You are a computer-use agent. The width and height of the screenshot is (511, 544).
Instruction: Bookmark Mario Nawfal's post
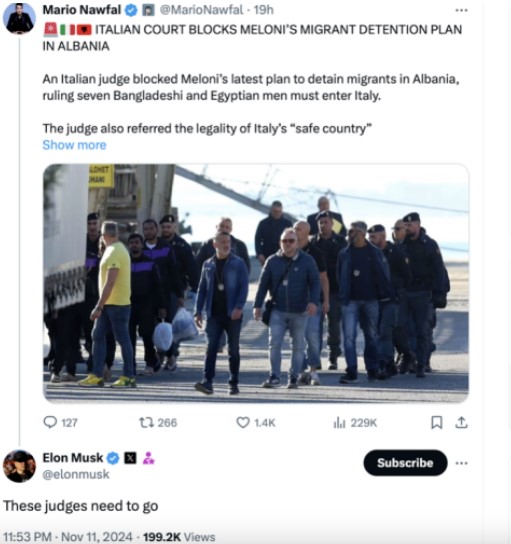tap(436, 422)
